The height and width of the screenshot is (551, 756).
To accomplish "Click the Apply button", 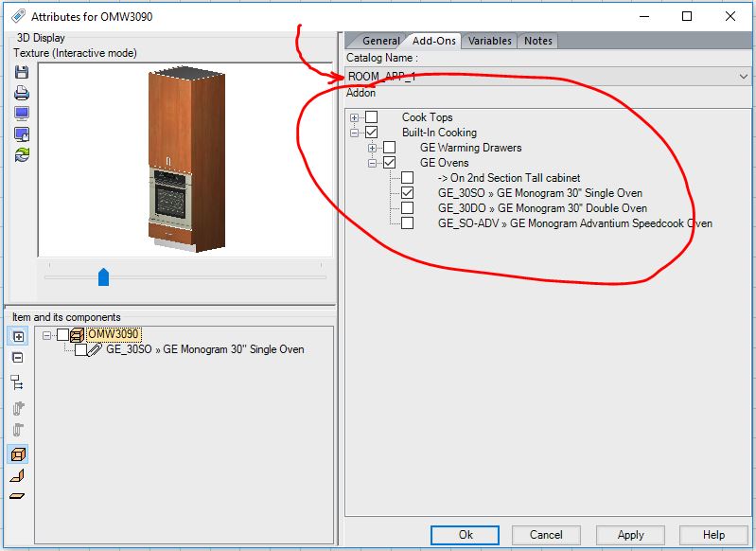I will (x=630, y=535).
